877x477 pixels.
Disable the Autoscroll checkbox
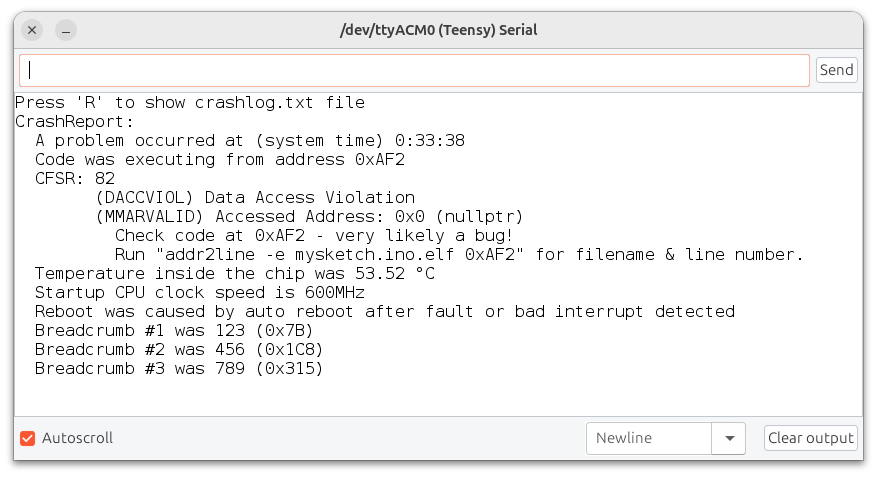click(x=27, y=438)
